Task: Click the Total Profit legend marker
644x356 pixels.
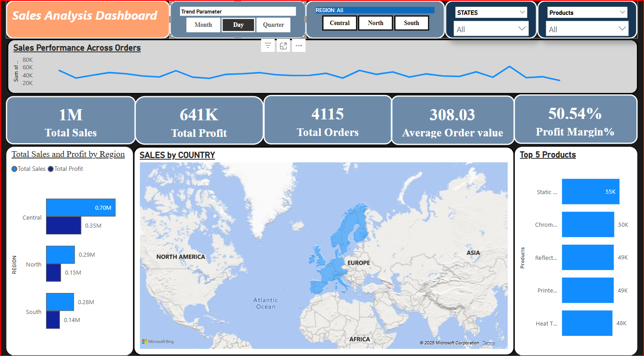Action: [51, 169]
